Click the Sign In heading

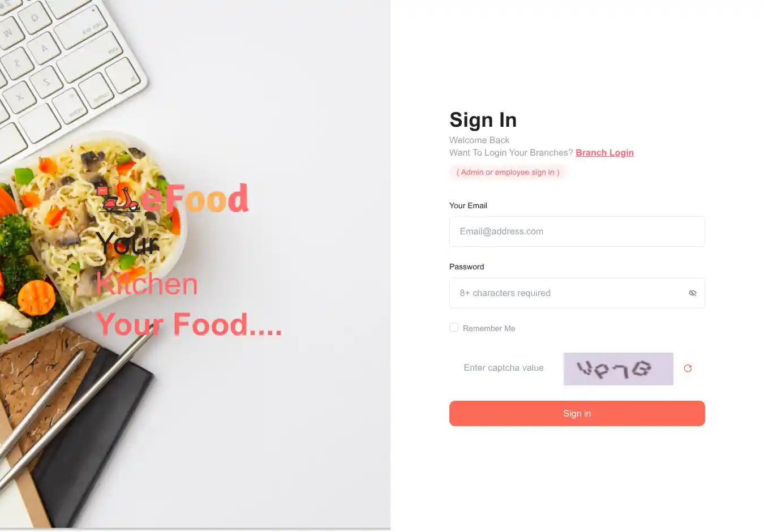(x=483, y=120)
